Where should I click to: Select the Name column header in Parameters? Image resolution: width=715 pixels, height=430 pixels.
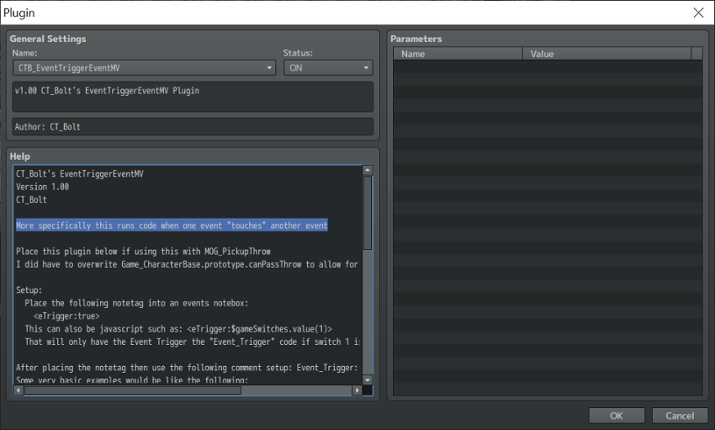click(457, 54)
